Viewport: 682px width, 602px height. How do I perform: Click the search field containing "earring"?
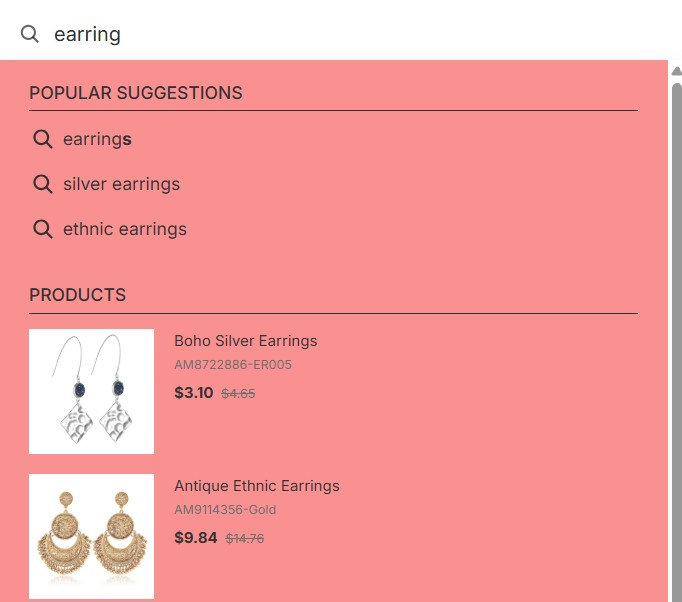click(300, 34)
